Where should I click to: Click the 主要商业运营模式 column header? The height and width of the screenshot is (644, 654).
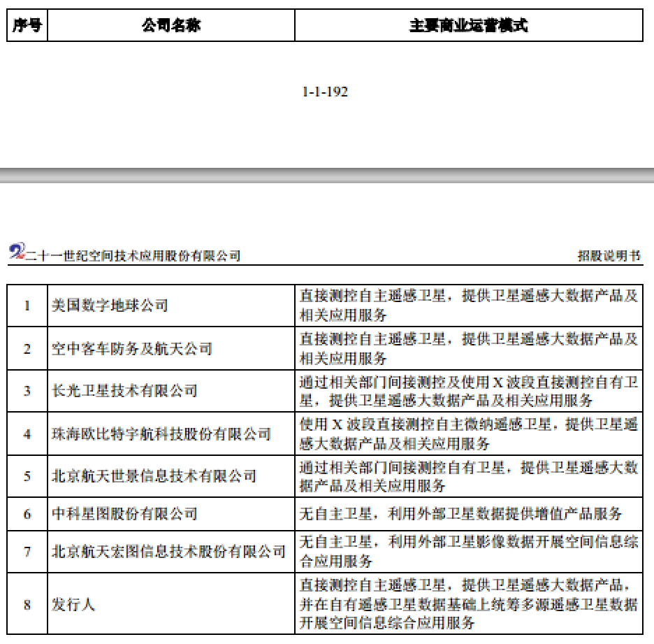coord(468,25)
